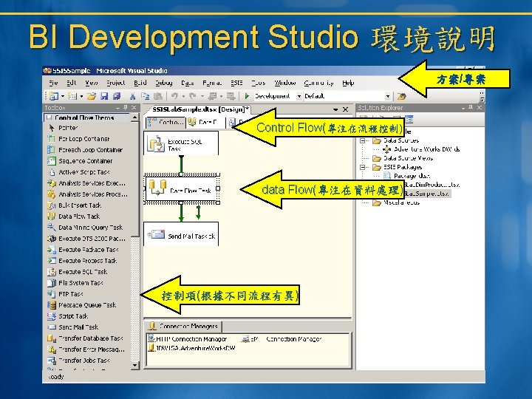Open the Build menu
Image resolution: width=532 pixels, height=399 pixels.
click(140, 83)
